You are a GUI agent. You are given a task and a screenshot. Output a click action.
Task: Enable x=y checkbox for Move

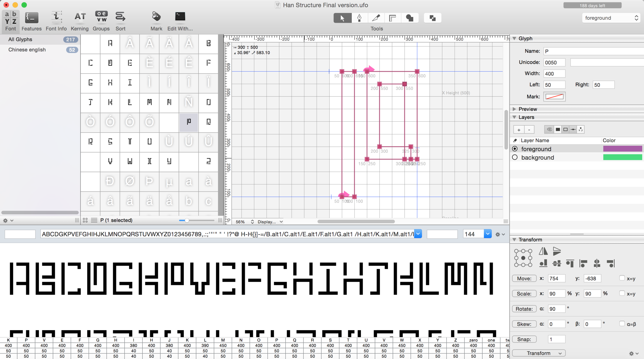pos(622,278)
